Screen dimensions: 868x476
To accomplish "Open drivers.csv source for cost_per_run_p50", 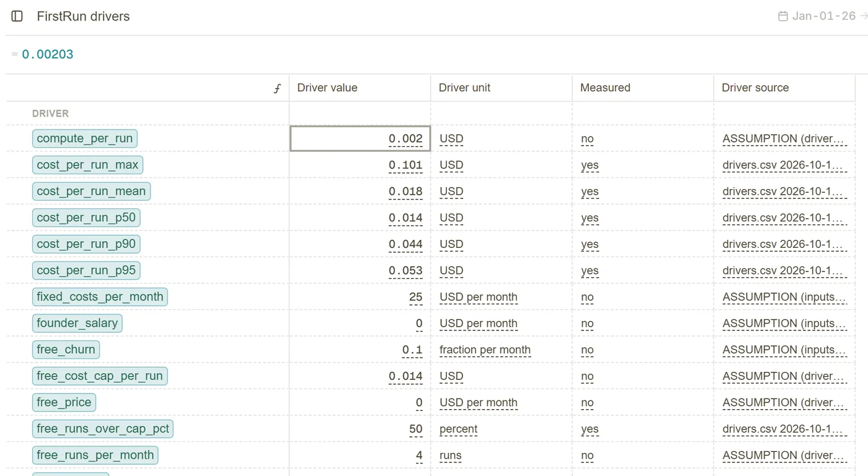I will 784,218.
